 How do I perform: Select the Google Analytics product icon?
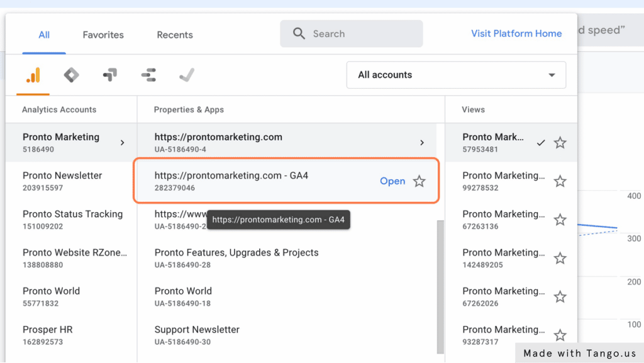pyautogui.click(x=33, y=75)
